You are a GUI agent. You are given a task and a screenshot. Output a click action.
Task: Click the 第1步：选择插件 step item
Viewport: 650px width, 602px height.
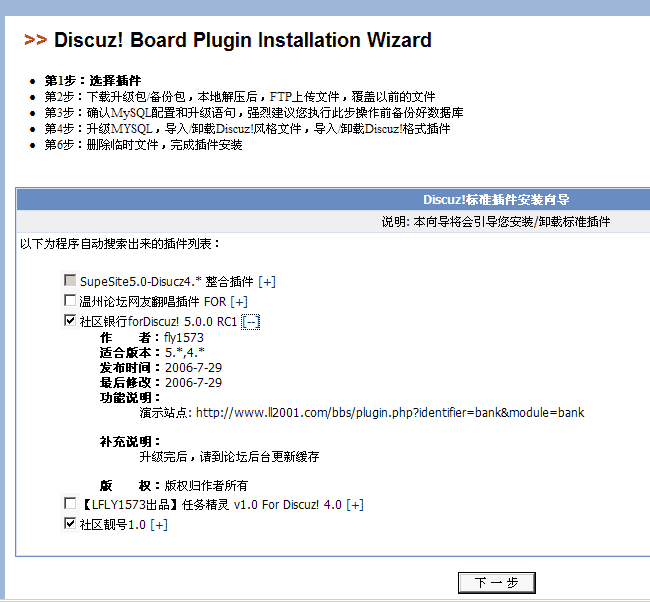point(93,80)
